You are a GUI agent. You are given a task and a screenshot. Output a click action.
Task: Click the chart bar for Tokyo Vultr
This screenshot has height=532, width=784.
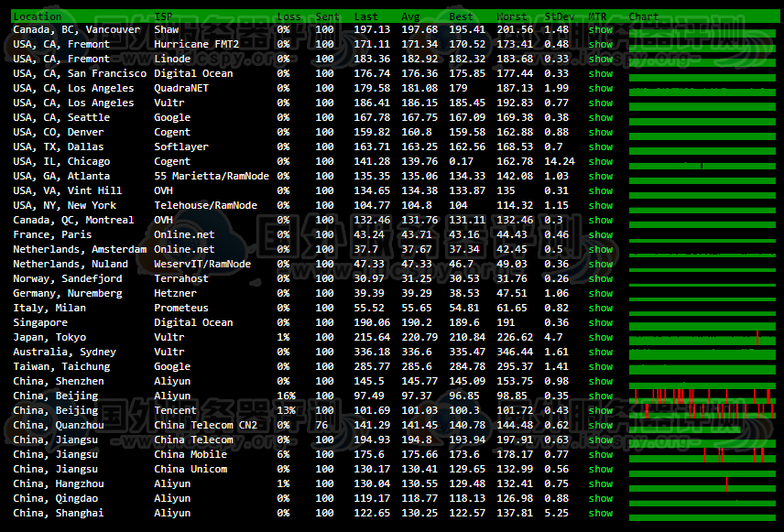[x=702, y=338]
